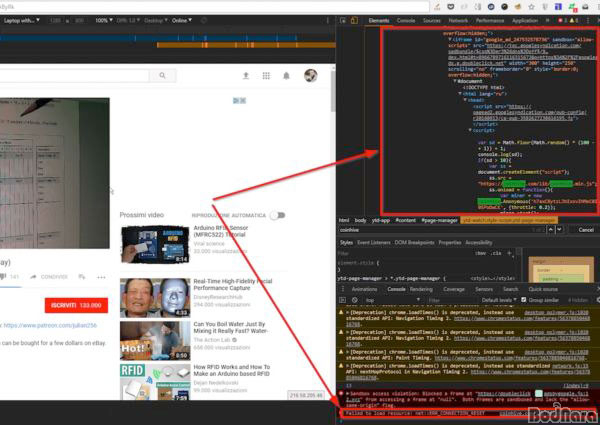Open the YouTube upload video icon
The image size is (600, 425).
(x=246, y=76)
